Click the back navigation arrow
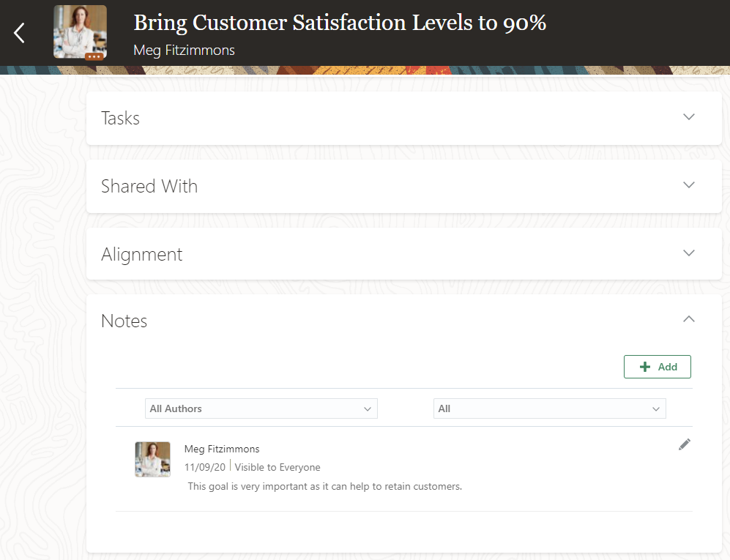This screenshot has height=560, width=730. 19,32
